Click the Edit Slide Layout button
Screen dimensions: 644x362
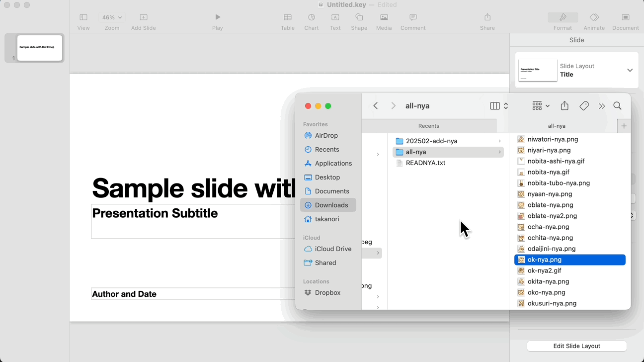[576, 346]
